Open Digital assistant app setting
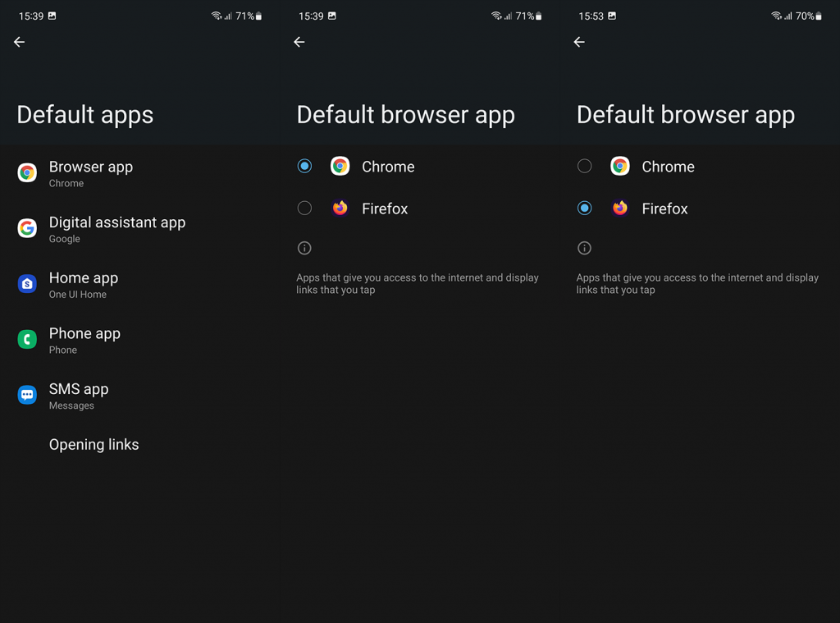 click(x=139, y=229)
